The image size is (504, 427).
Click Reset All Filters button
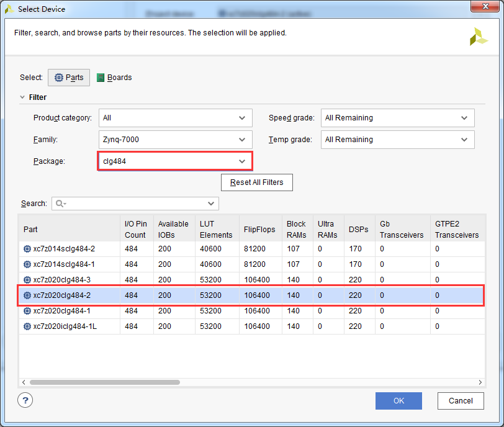click(x=257, y=182)
